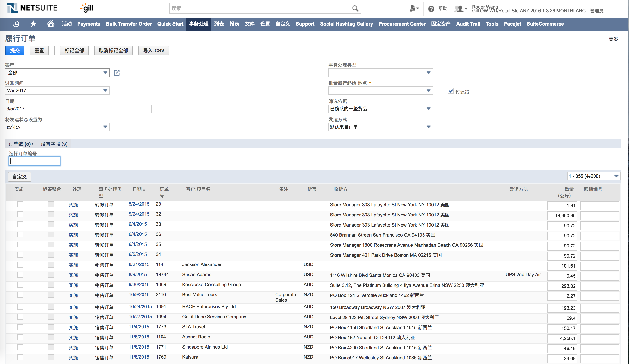
Task: Open the Help question mark icon
Action: [x=431, y=9]
